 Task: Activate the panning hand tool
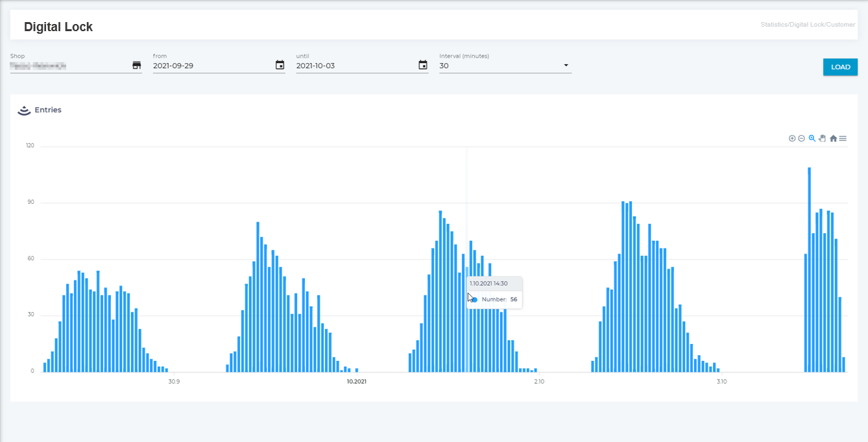(822, 138)
